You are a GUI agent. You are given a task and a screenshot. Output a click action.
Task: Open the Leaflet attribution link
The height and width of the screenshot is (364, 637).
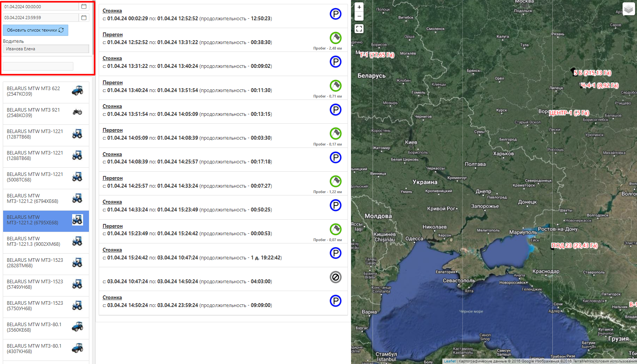[x=449, y=361]
